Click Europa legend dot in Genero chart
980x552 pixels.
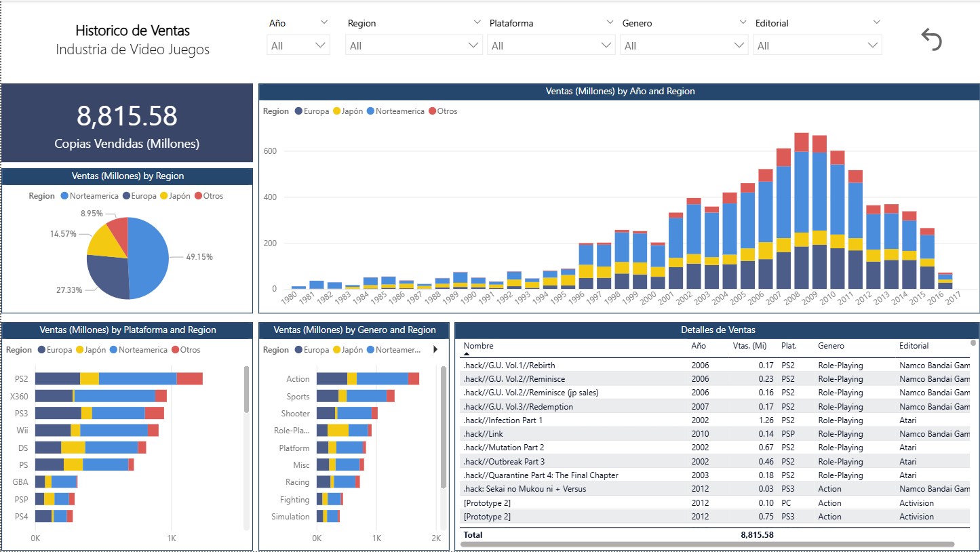point(298,350)
